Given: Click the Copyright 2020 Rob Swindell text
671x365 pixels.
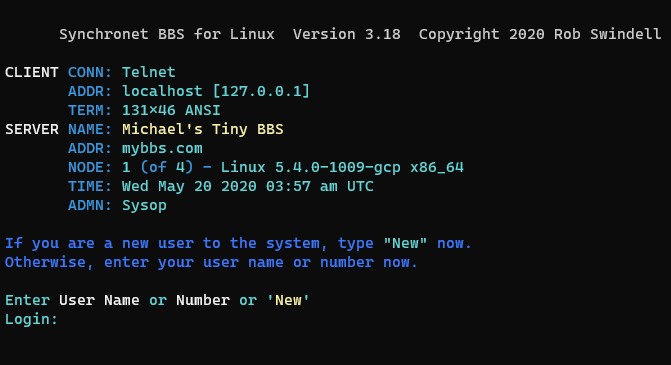Looking at the screenshot, I should pyautogui.click(x=540, y=34).
